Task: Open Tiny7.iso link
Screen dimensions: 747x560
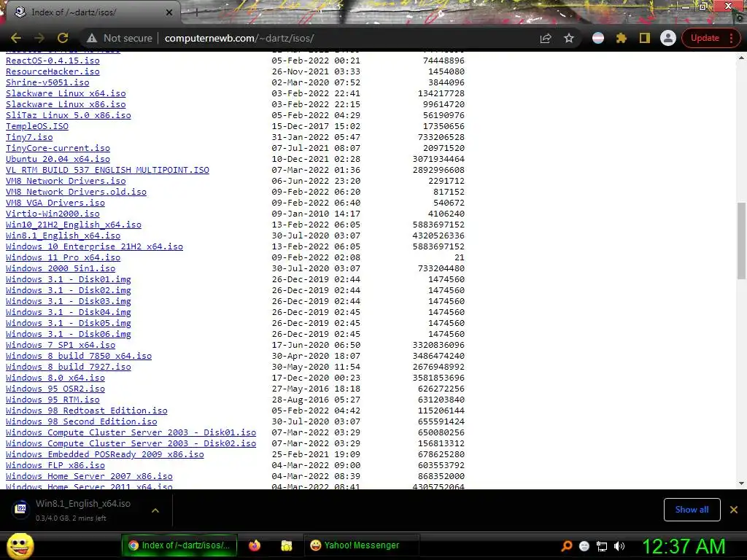Action: tap(29, 137)
